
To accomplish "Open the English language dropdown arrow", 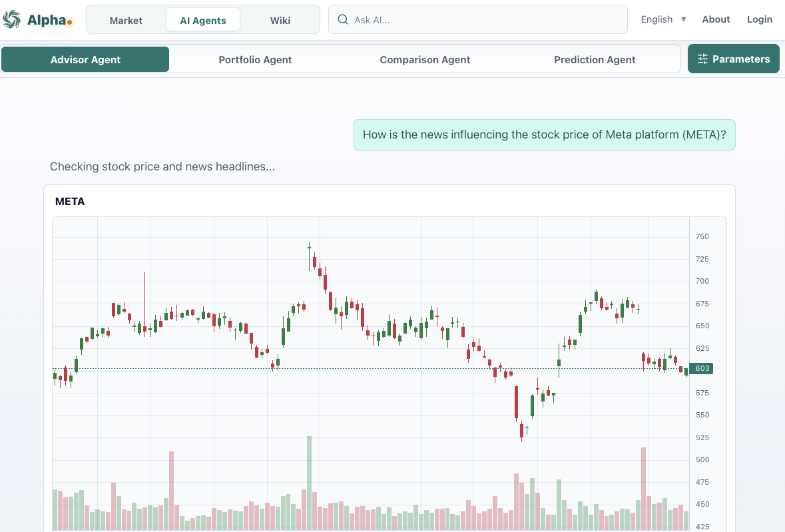I will pos(683,19).
